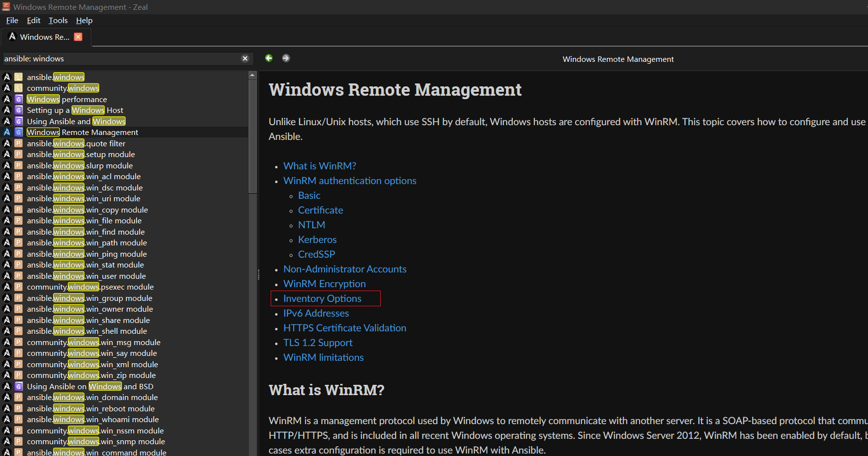Image resolution: width=868 pixels, height=456 pixels.
Task: Open the Tools menu
Action: [58, 20]
